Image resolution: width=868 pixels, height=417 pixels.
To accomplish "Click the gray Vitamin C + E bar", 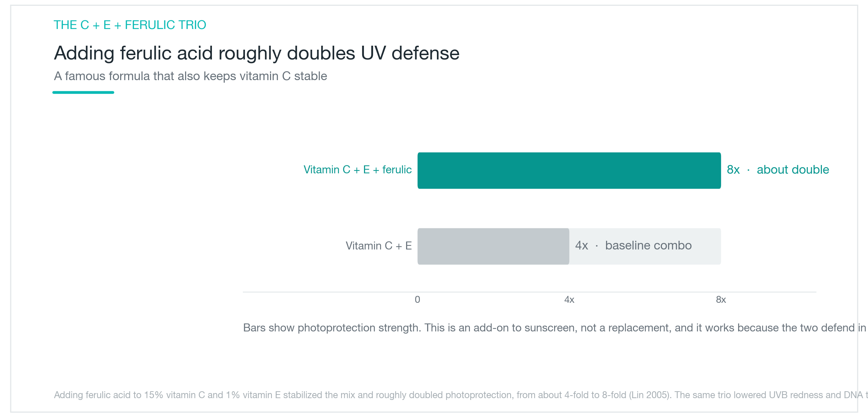I will tap(493, 246).
